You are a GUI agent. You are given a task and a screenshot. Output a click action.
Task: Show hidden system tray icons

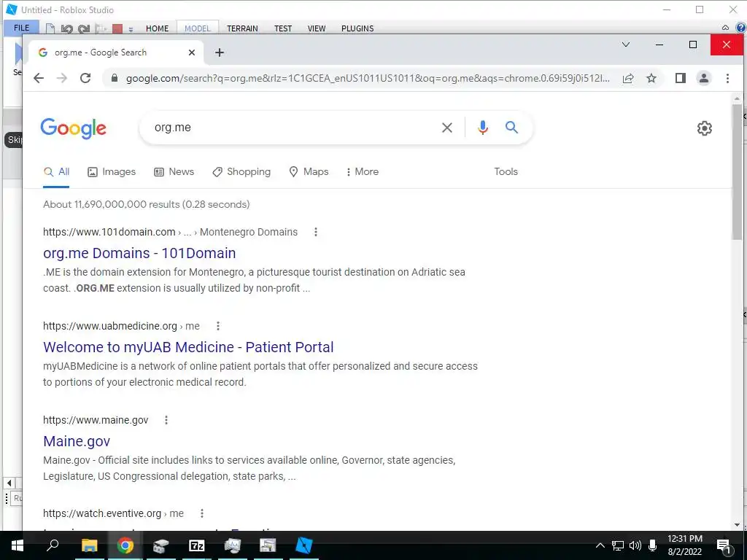click(600, 545)
